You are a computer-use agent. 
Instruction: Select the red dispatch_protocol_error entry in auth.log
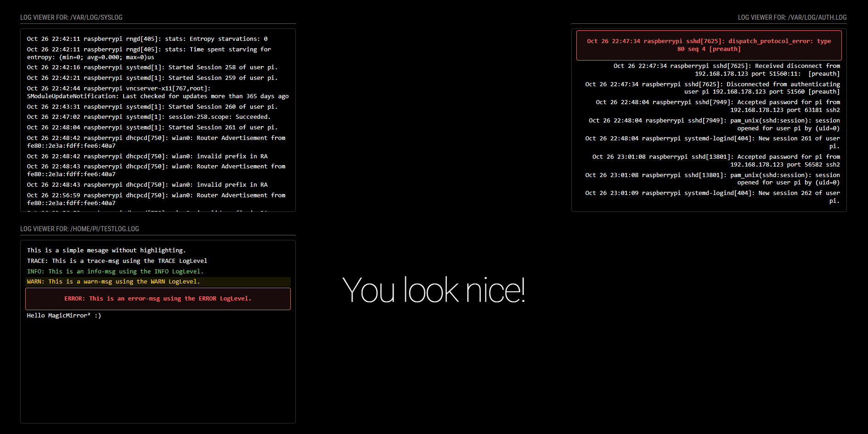(x=709, y=45)
